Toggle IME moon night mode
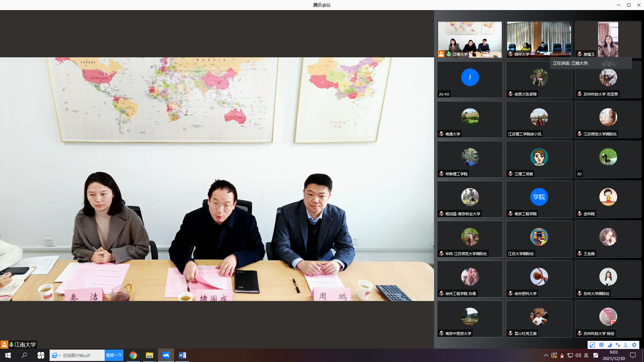 click(609, 345)
